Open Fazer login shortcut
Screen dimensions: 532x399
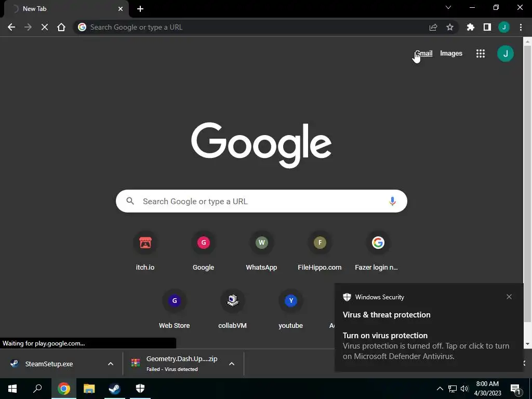(378, 250)
